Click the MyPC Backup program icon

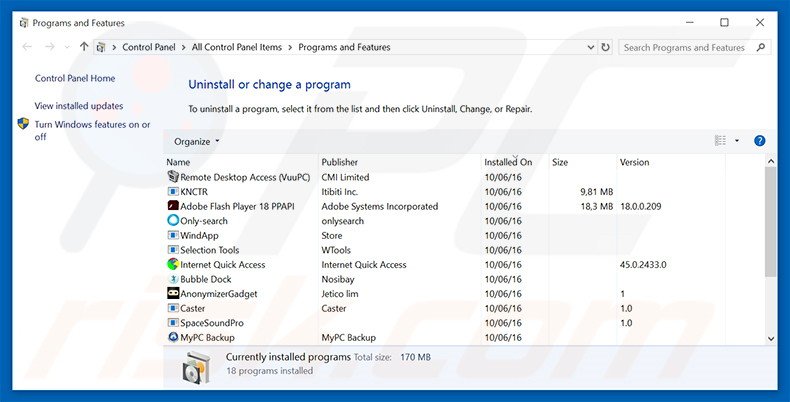point(173,337)
